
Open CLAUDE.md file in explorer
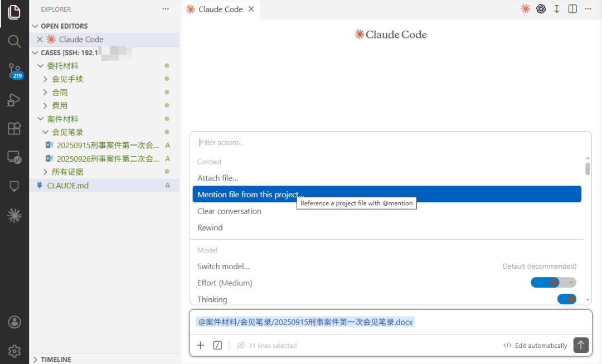tap(104, 185)
